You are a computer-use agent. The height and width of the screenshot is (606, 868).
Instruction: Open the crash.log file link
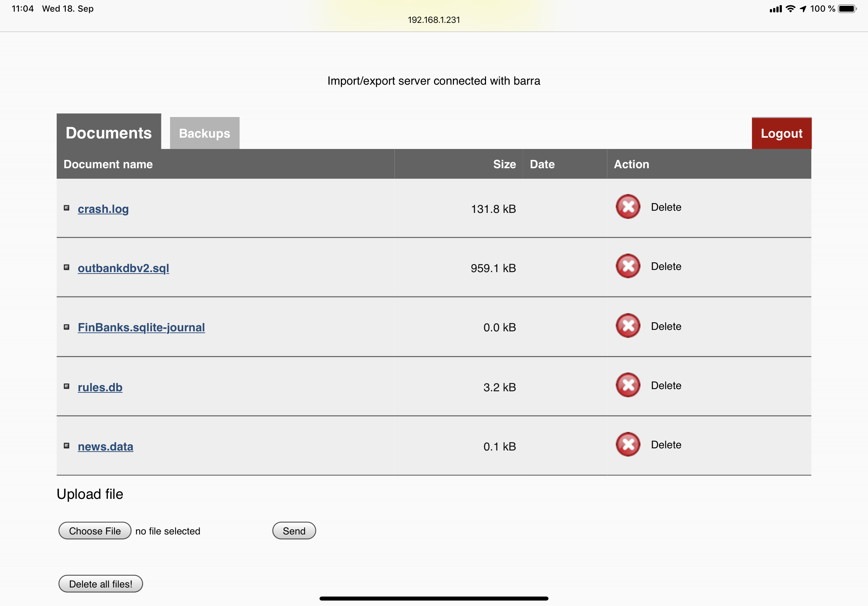coord(103,209)
